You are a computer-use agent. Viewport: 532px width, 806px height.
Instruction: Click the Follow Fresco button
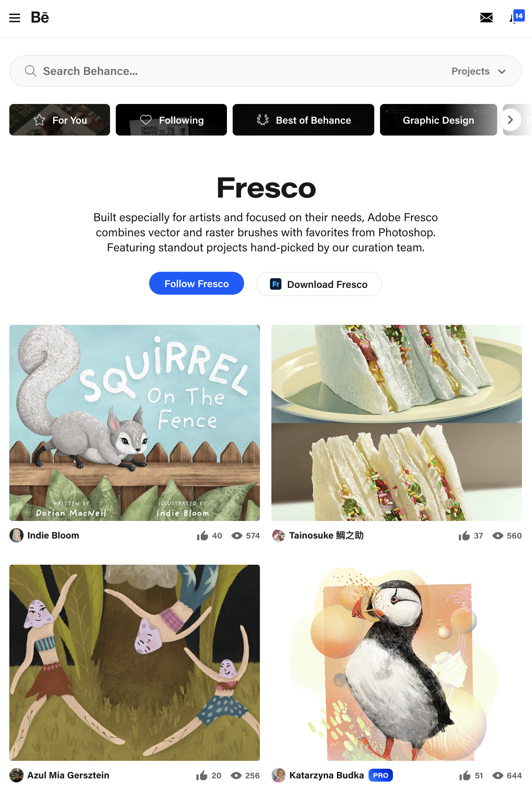pyautogui.click(x=196, y=283)
